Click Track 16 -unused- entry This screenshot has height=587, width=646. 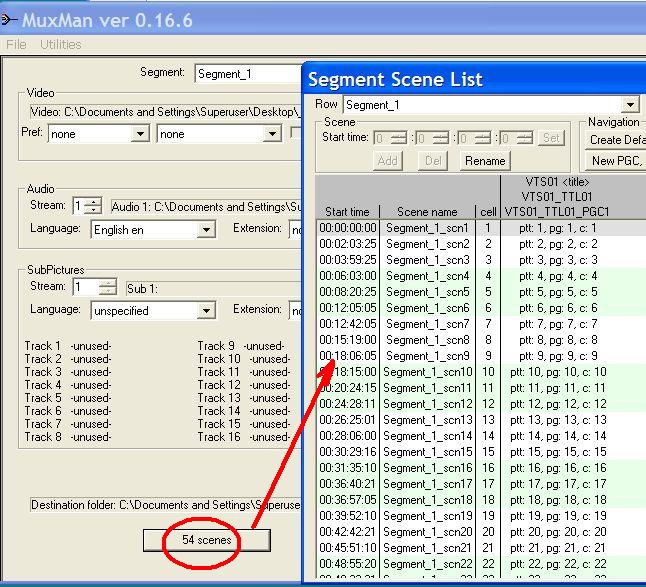[x=244, y=437]
